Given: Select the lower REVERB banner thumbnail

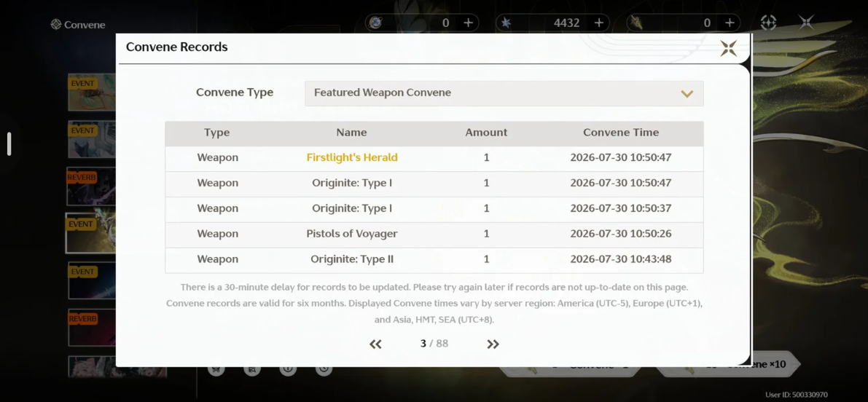Looking at the screenshot, I should (x=91, y=327).
